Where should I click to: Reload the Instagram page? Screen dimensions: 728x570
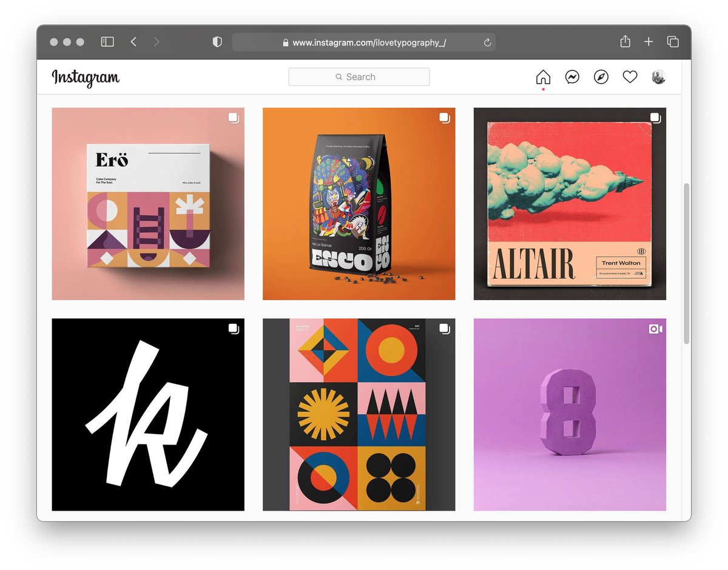pyautogui.click(x=487, y=42)
